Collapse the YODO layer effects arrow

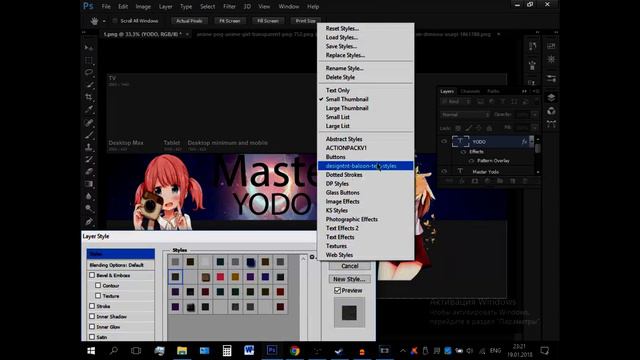(x=531, y=142)
